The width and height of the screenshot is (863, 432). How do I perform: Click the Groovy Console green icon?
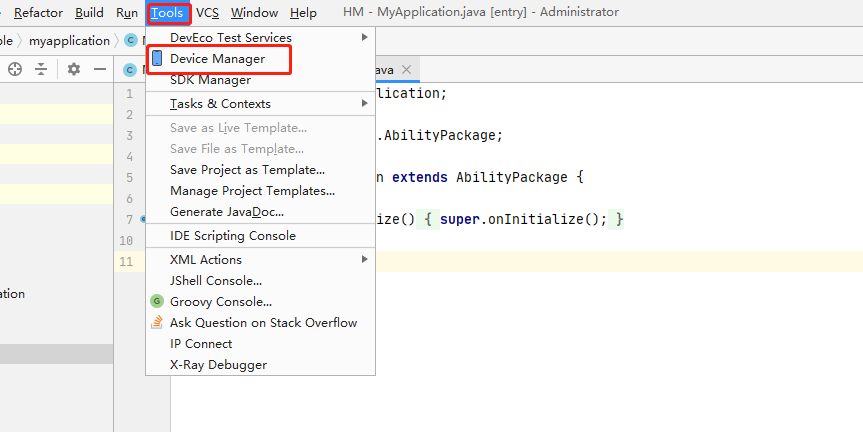coord(157,301)
